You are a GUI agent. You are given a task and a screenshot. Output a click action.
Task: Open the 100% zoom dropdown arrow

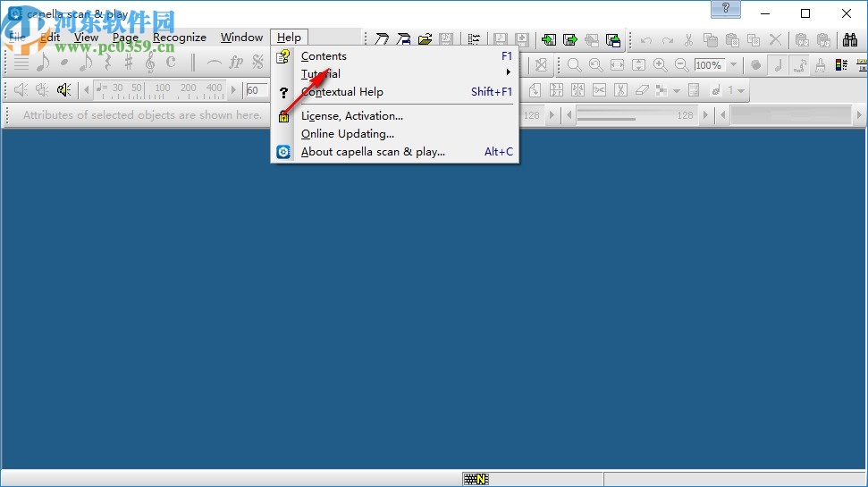coord(734,64)
